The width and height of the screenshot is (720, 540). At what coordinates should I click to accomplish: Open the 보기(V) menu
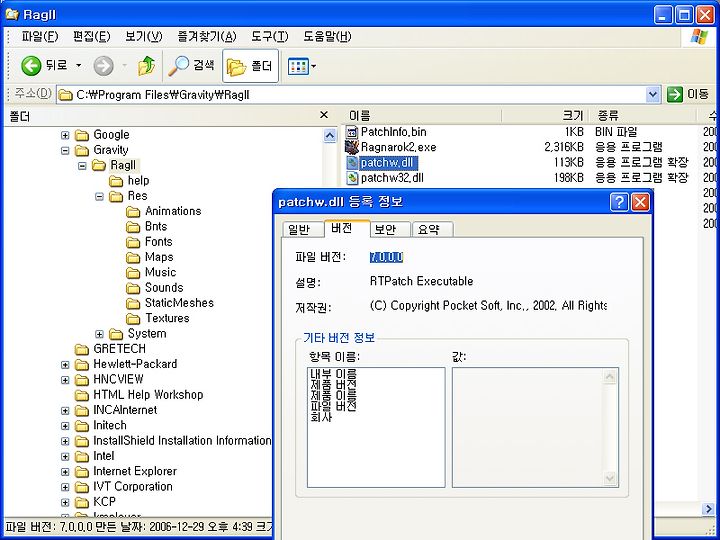[x=144, y=37]
